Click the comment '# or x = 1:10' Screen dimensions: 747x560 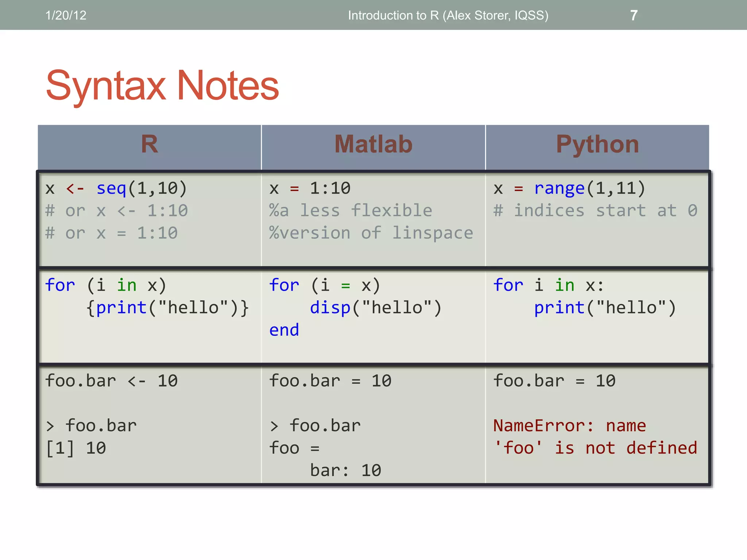[111, 233]
